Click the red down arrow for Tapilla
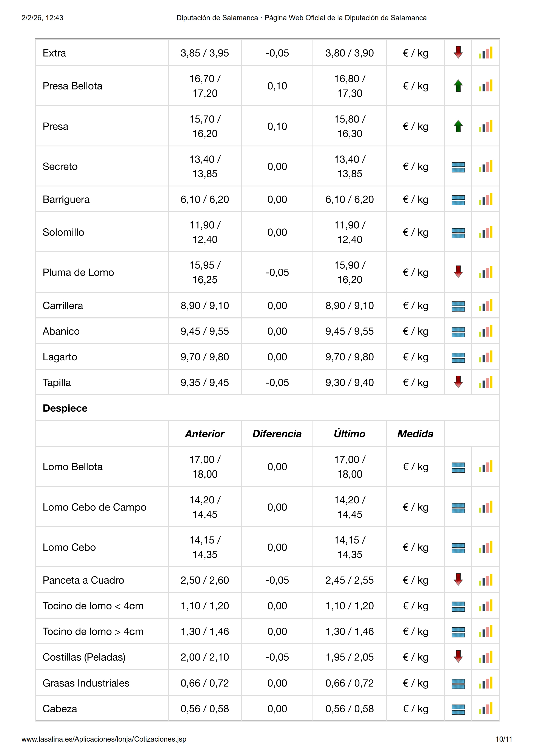Image resolution: width=534 pixels, height=756 pixels. coord(458,382)
